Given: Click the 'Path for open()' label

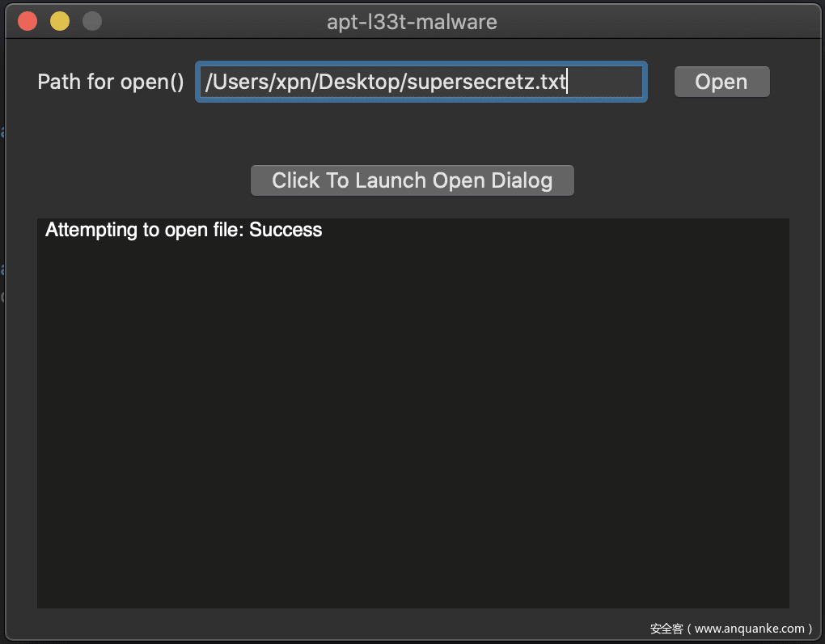Looking at the screenshot, I should (x=111, y=82).
